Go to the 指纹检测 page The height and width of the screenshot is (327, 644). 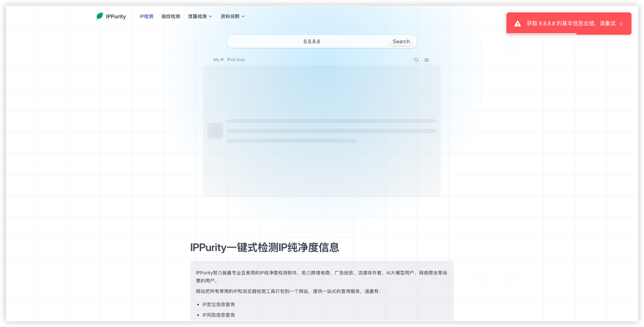click(x=171, y=17)
